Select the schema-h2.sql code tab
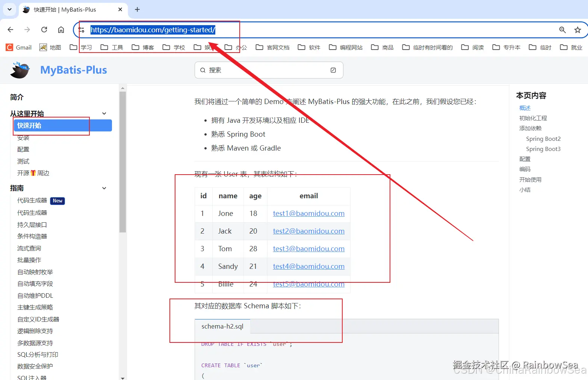588x380 pixels. tap(222, 326)
